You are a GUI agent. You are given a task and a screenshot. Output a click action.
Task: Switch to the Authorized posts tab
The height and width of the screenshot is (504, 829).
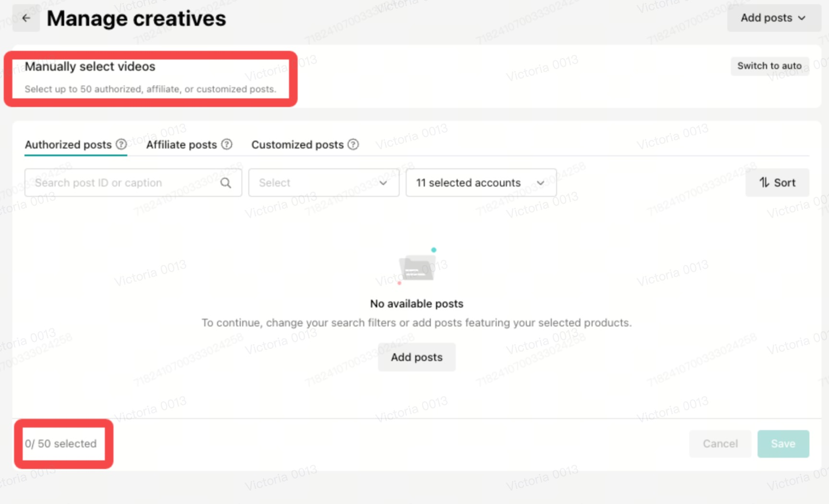pos(68,144)
